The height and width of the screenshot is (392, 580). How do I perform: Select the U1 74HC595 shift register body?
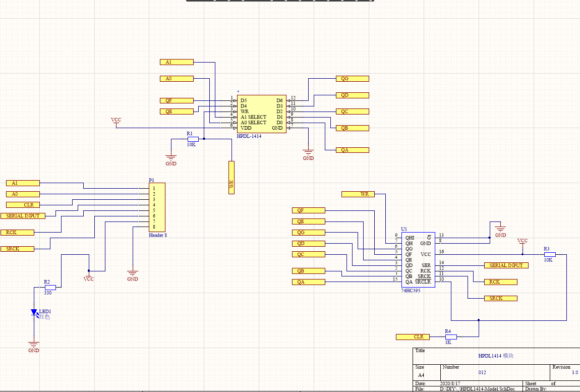418,259
